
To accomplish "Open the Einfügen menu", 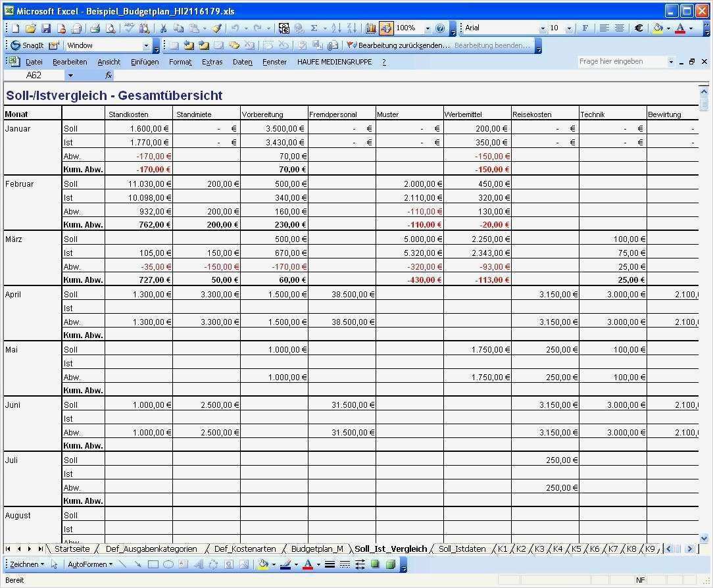I will click(145, 62).
